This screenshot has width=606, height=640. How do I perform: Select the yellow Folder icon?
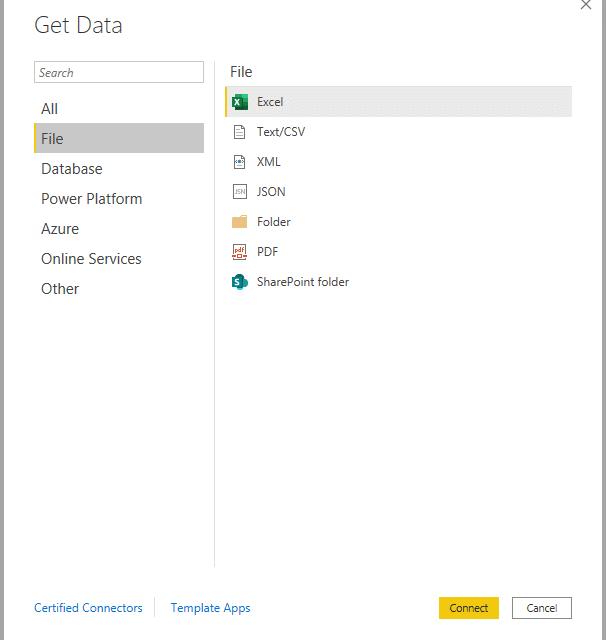tap(240, 222)
